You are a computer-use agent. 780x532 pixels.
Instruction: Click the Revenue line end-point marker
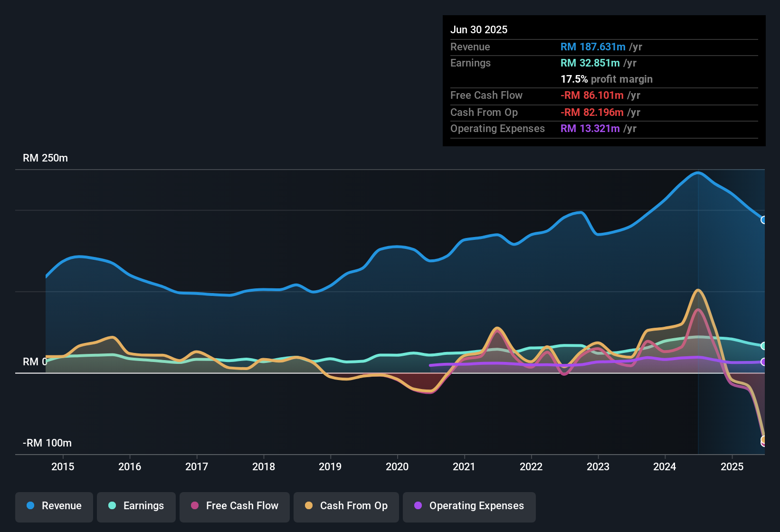pos(763,220)
